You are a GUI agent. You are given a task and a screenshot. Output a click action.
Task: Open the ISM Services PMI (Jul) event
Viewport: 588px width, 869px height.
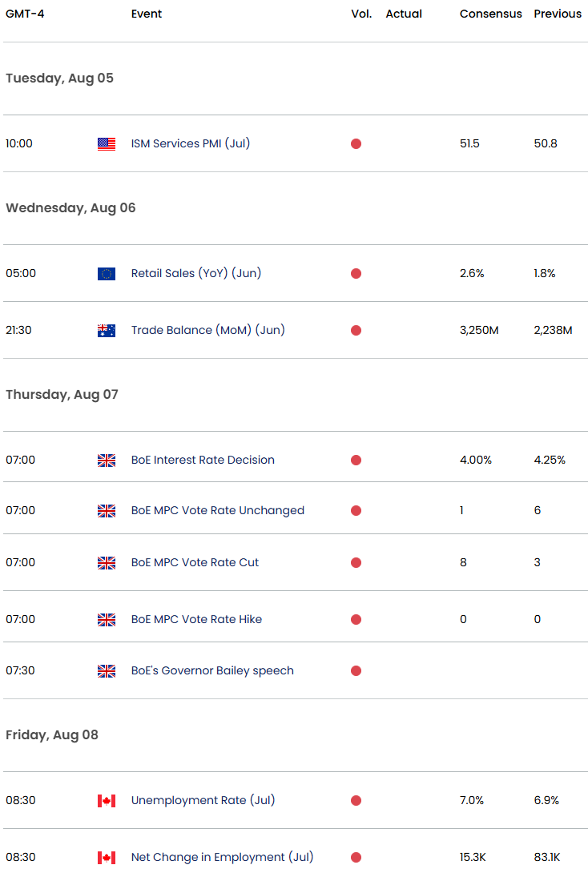click(188, 144)
